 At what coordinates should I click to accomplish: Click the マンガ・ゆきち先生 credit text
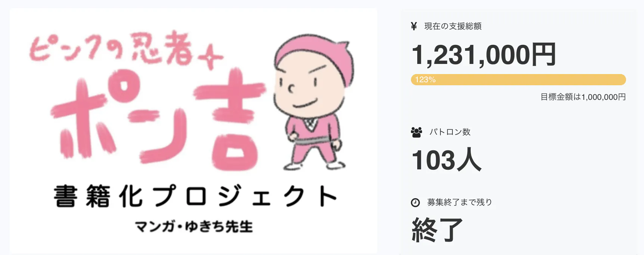click(x=194, y=227)
